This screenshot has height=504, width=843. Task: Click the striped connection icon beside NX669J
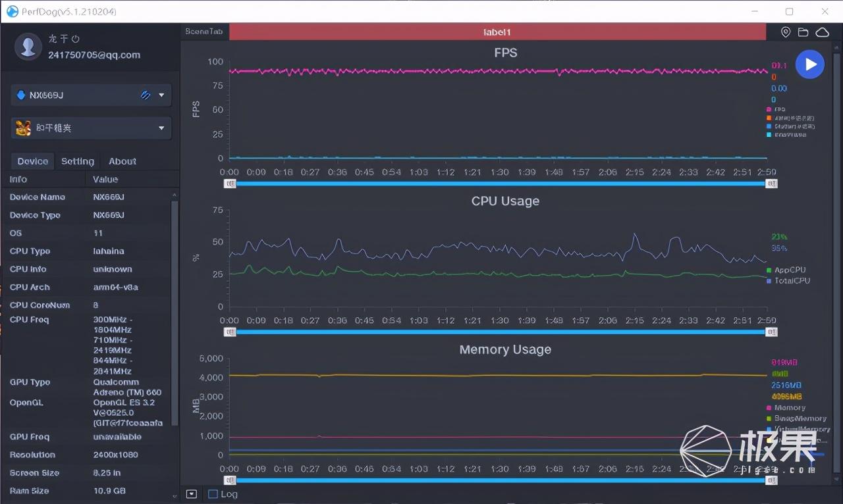(x=146, y=95)
